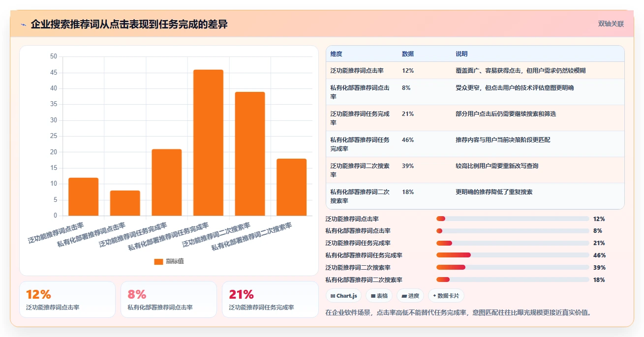644x337 pixels.
Task: Toggle the 指标值 legend item
Action: 169,261
